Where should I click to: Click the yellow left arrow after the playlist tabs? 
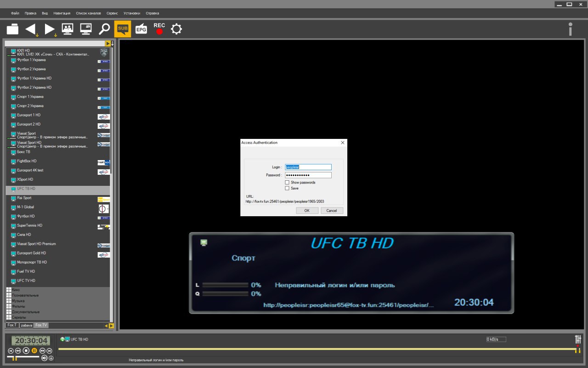(x=106, y=326)
